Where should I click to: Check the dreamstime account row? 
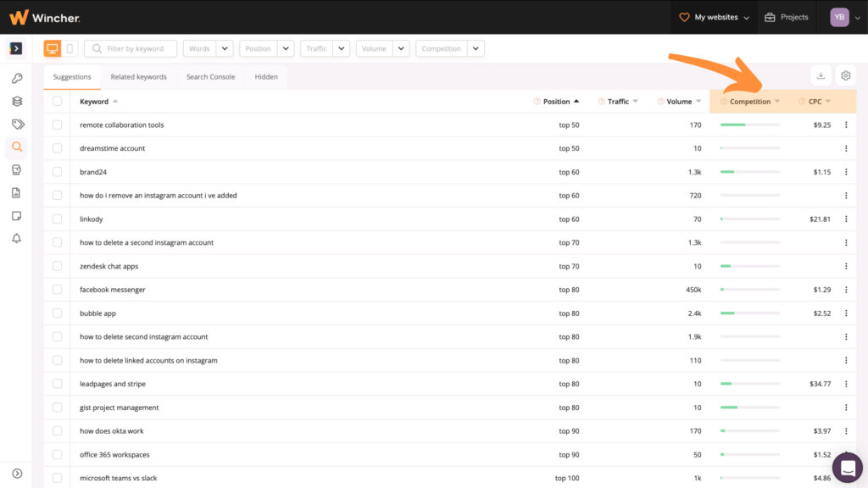click(x=57, y=148)
